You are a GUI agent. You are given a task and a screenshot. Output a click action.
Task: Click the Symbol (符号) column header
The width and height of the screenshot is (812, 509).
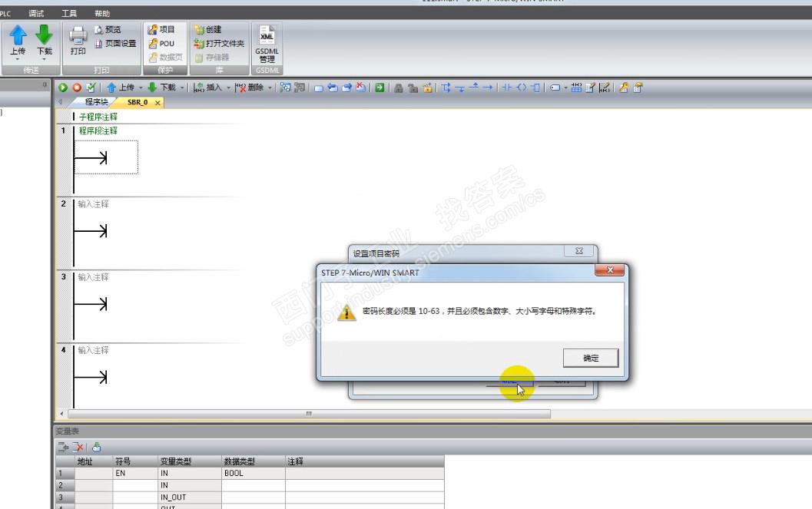pos(135,461)
